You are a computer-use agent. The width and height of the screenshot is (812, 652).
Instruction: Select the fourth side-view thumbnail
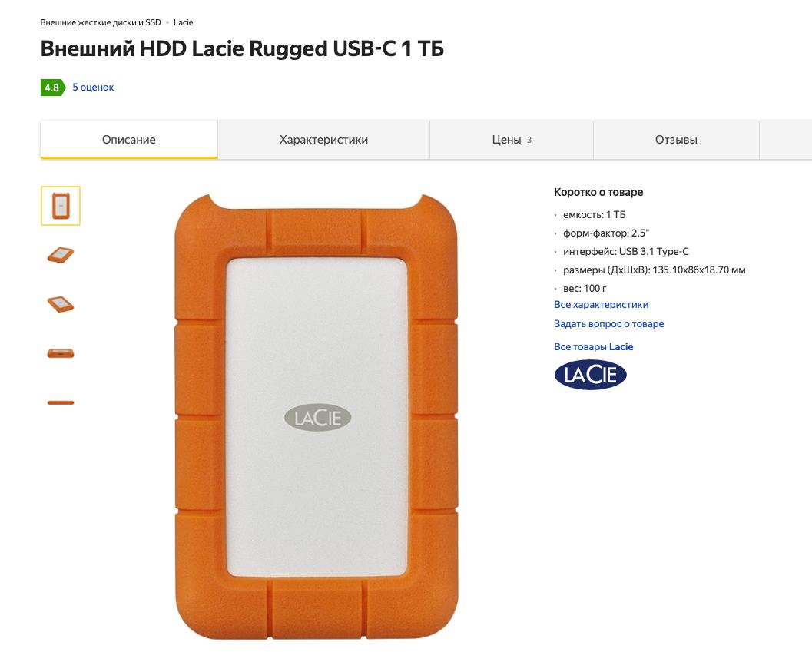(x=61, y=353)
